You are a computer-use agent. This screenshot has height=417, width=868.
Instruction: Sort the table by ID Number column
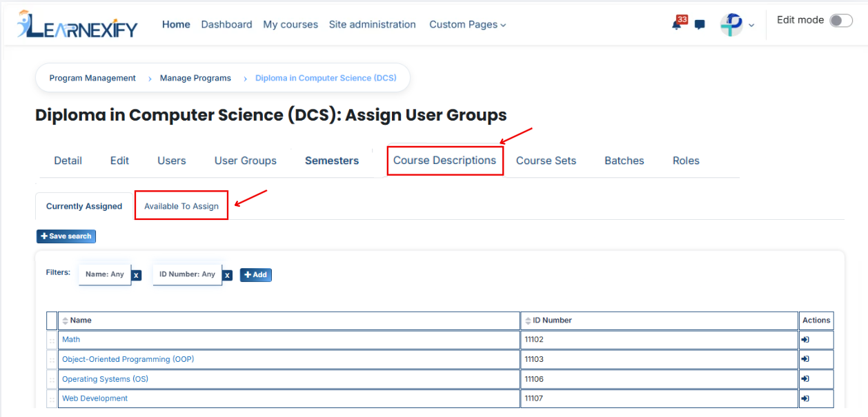click(552, 321)
